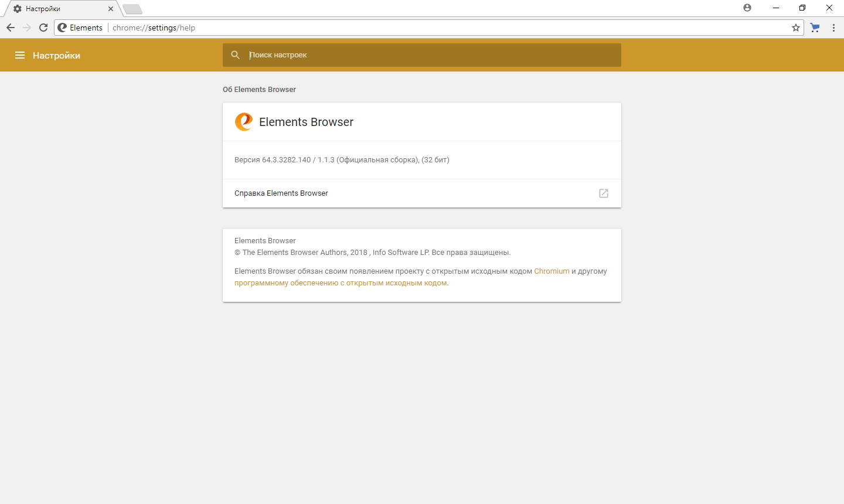Open the three-dot browser menu
The height and width of the screenshot is (504, 844).
click(x=833, y=28)
